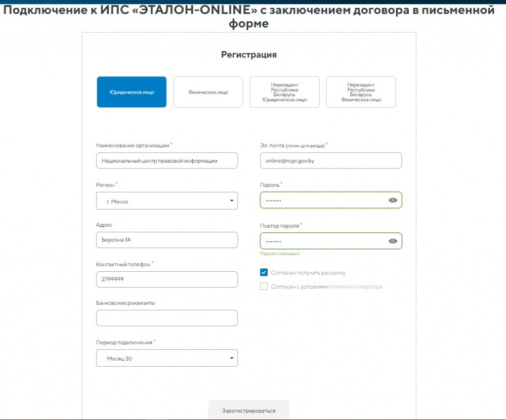Uncheck Согласен получать рассылку checkbox
The height and width of the screenshot is (420, 506).
pos(264,273)
